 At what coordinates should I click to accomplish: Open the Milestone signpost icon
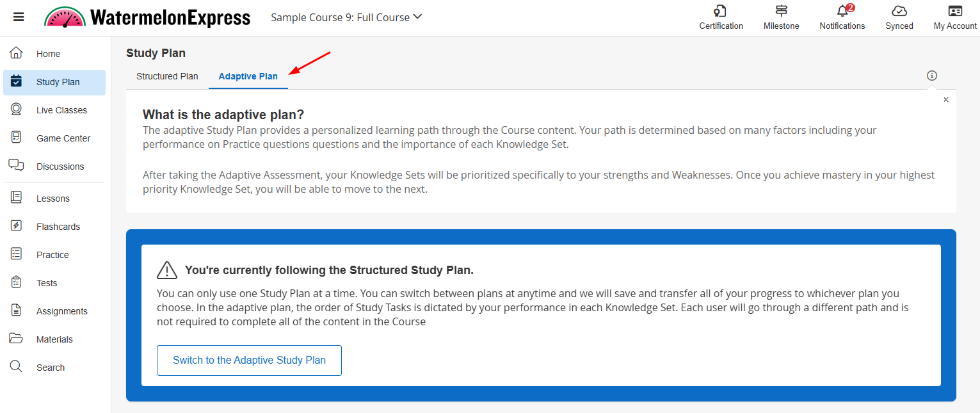(781, 12)
